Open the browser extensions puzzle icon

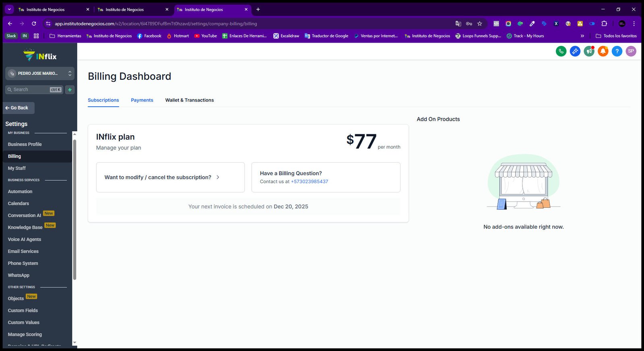click(604, 24)
